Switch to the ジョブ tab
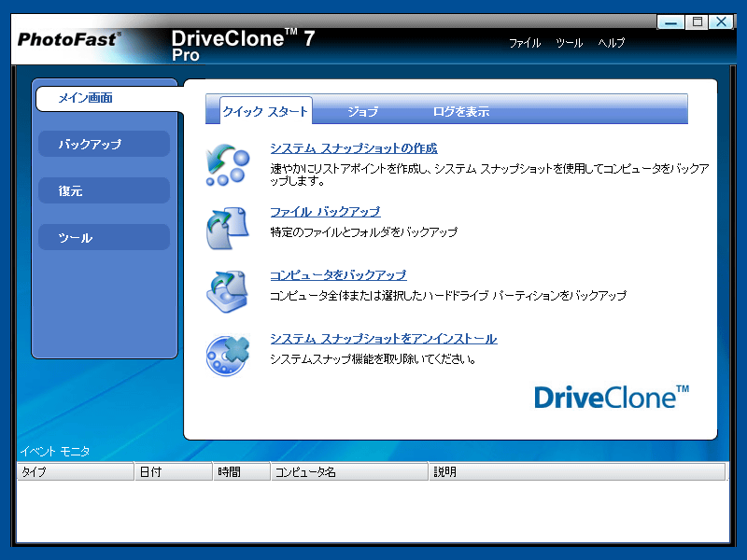Image resolution: width=747 pixels, height=560 pixels. click(x=362, y=112)
